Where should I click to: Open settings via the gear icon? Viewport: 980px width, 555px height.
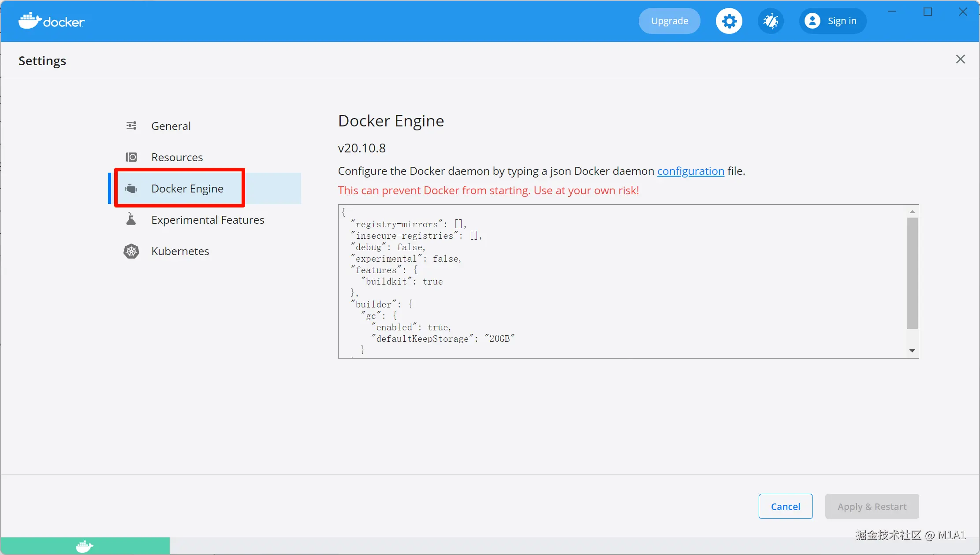coord(729,21)
